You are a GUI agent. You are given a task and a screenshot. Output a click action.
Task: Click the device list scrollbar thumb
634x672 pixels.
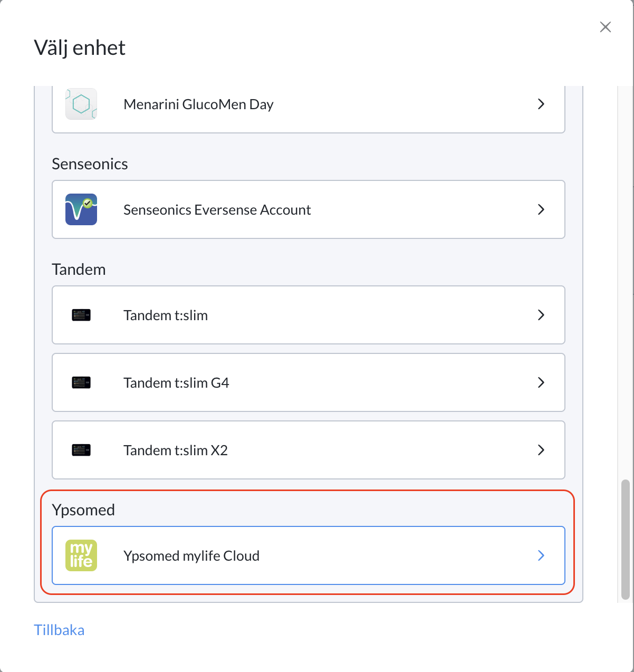click(626, 540)
